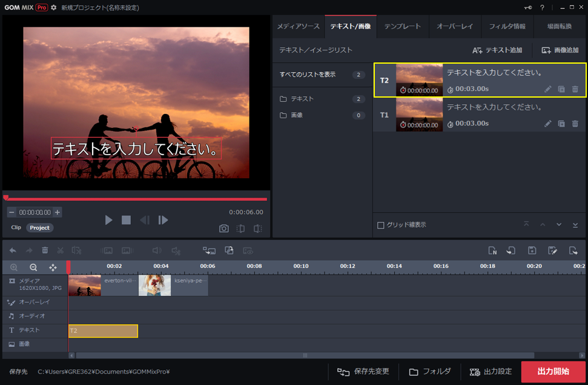The height and width of the screenshot is (385, 588).
Task: Zoom out the timeline with magnifier minus
Action: (x=33, y=267)
